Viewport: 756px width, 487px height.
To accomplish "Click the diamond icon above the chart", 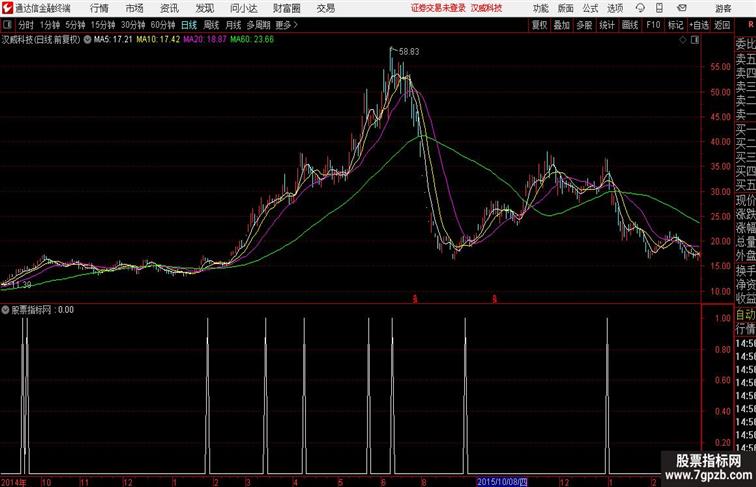I will pyautogui.click(x=683, y=40).
